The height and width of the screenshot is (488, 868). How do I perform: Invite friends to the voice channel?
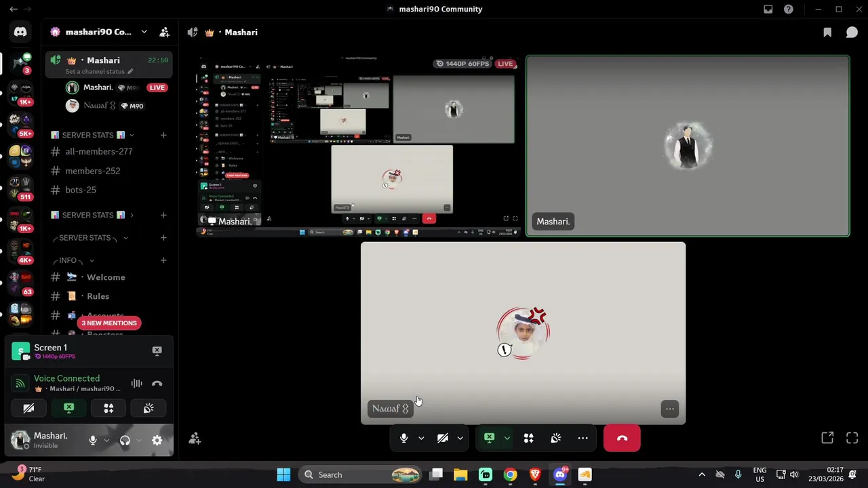coord(195,439)
